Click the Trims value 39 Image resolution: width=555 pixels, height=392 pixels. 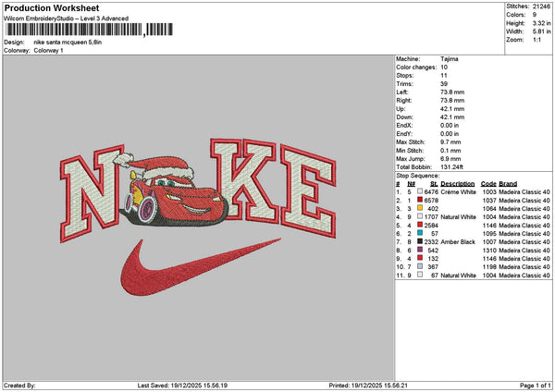(444, 84)
